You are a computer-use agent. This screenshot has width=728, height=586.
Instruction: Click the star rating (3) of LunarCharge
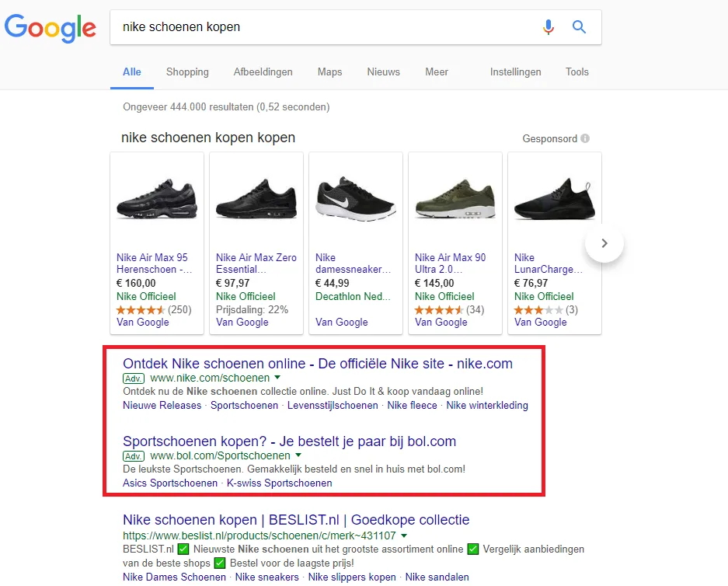[x=546, y=310]
